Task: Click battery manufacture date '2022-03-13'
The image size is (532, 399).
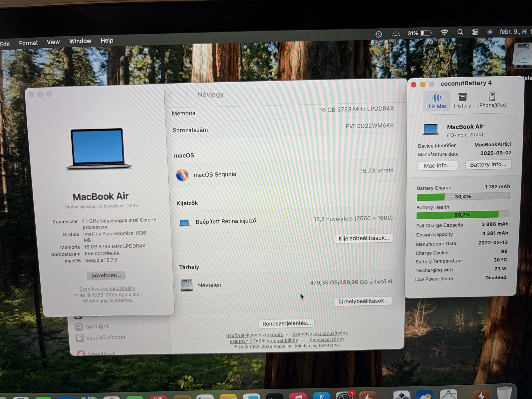Action: [493, 242]
